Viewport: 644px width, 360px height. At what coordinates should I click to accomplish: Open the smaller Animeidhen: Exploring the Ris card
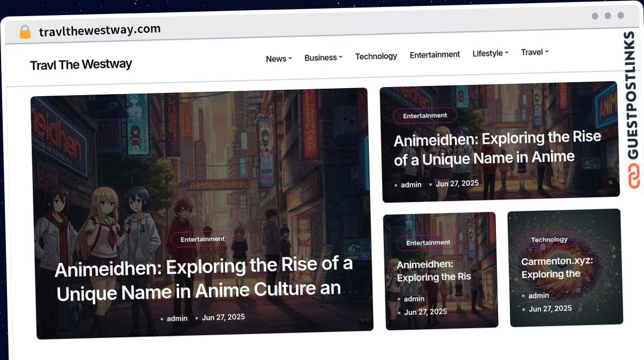(x=434, y=271)
